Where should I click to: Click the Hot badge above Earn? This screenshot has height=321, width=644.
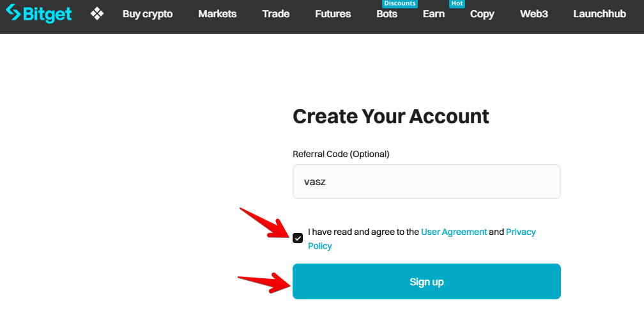[x=457, y=4]
